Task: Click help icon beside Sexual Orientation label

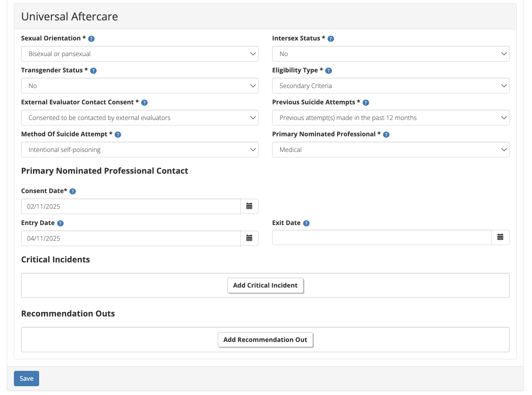Action: [91, 39]
